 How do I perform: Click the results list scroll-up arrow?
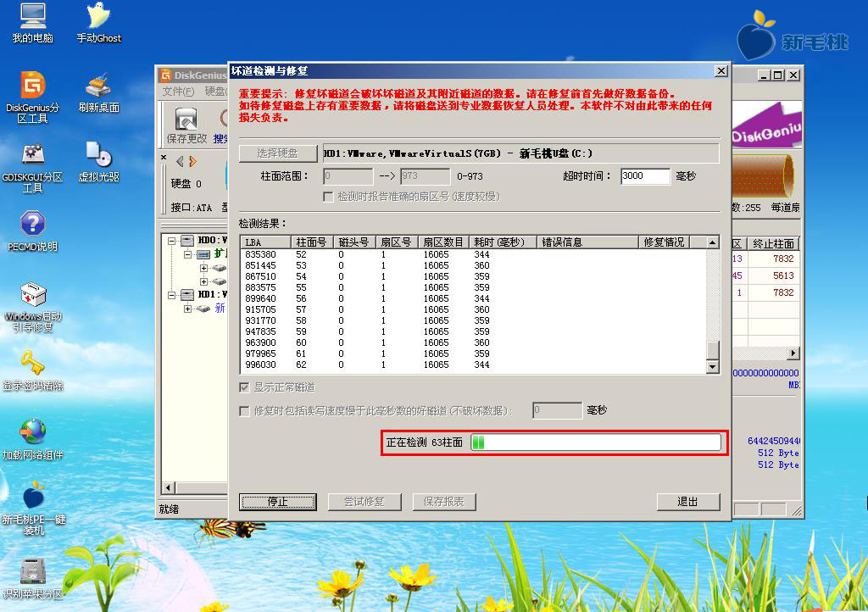tap(713, 242)
